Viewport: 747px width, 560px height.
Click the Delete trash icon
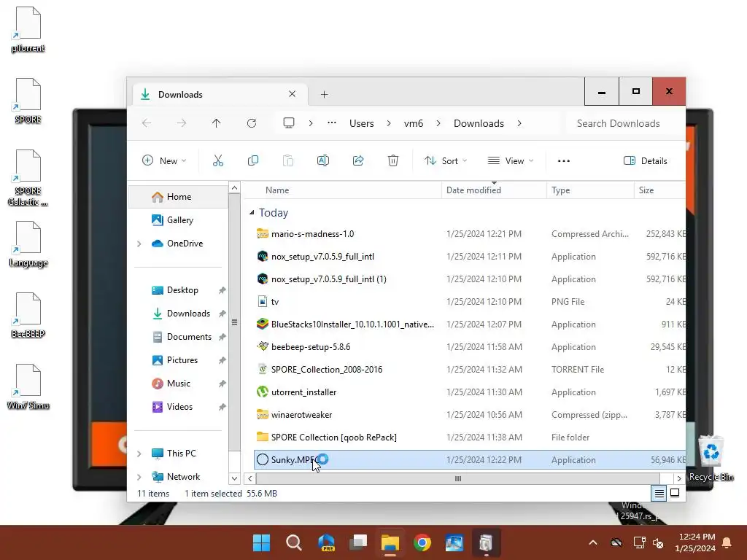click(x=393, y=161)
